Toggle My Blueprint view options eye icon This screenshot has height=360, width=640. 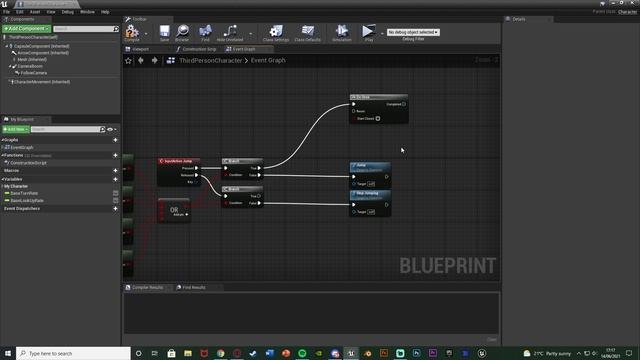[x=110, y=129]
